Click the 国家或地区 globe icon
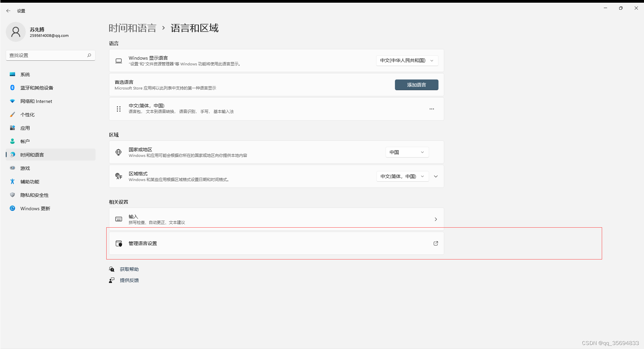 coord(119,152)
